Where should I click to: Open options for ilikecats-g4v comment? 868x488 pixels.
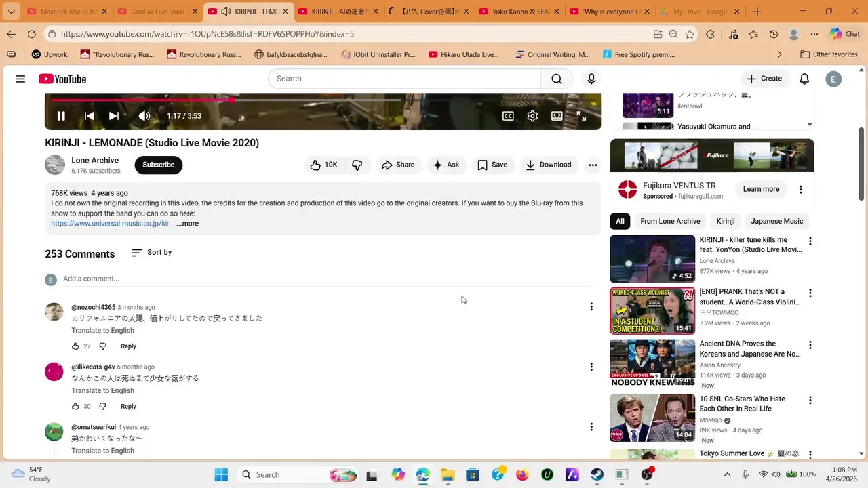[x=591, y=367]
